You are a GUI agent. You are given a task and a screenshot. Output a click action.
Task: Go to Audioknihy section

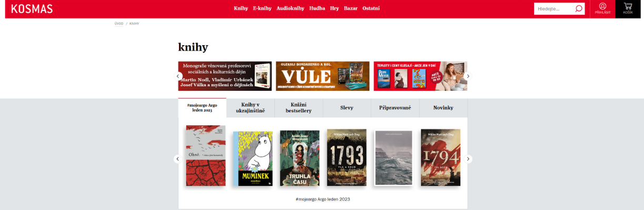tap(290, 8)
